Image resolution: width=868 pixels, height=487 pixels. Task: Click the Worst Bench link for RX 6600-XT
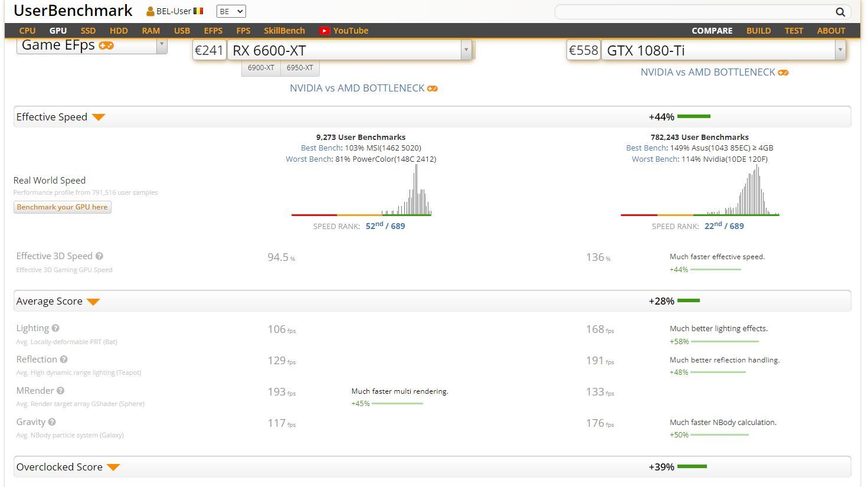pos(309,159)
